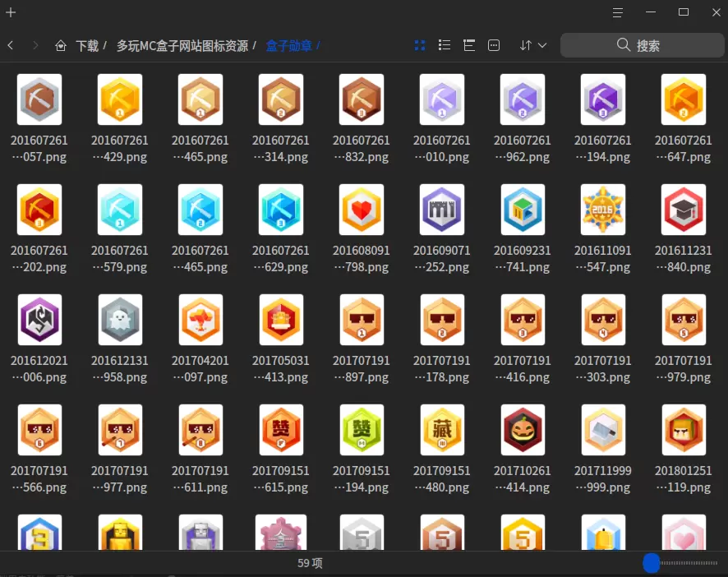Open the display options button

click(x=494, y=45)
